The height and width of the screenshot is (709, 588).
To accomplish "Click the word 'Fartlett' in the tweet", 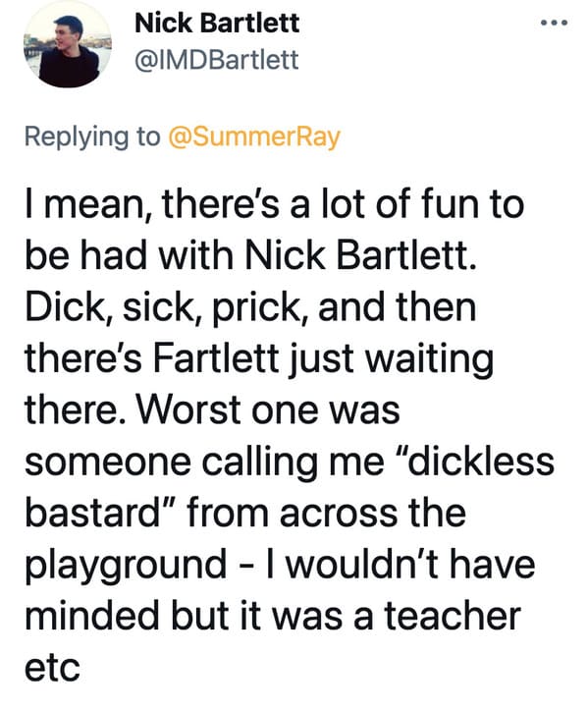I will (216, 358).
